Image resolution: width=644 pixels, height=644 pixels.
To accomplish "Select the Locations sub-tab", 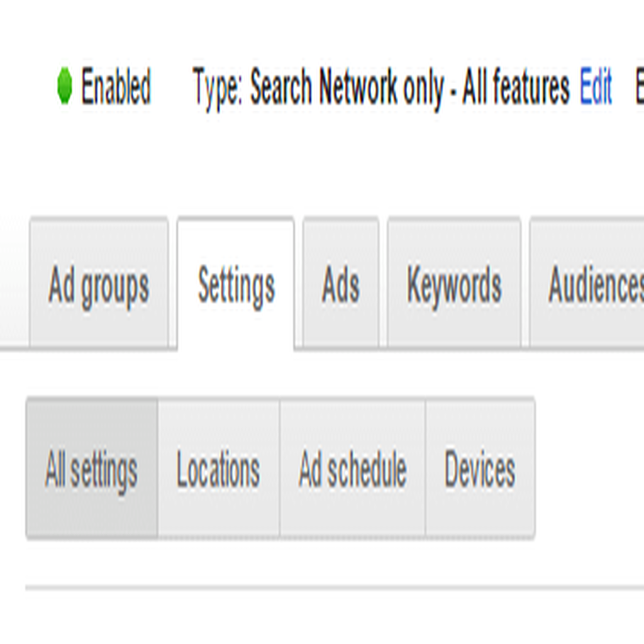I will (x=218, y=469).
